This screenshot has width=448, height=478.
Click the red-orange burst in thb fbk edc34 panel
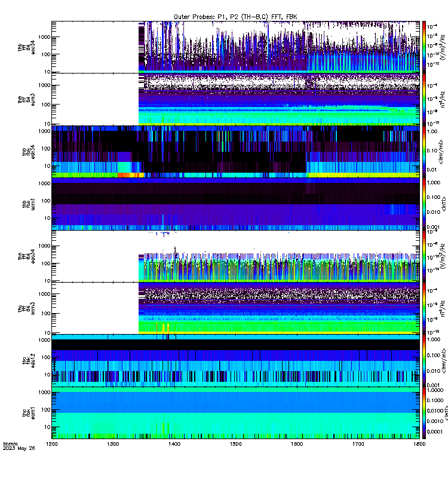pos(130,175)
